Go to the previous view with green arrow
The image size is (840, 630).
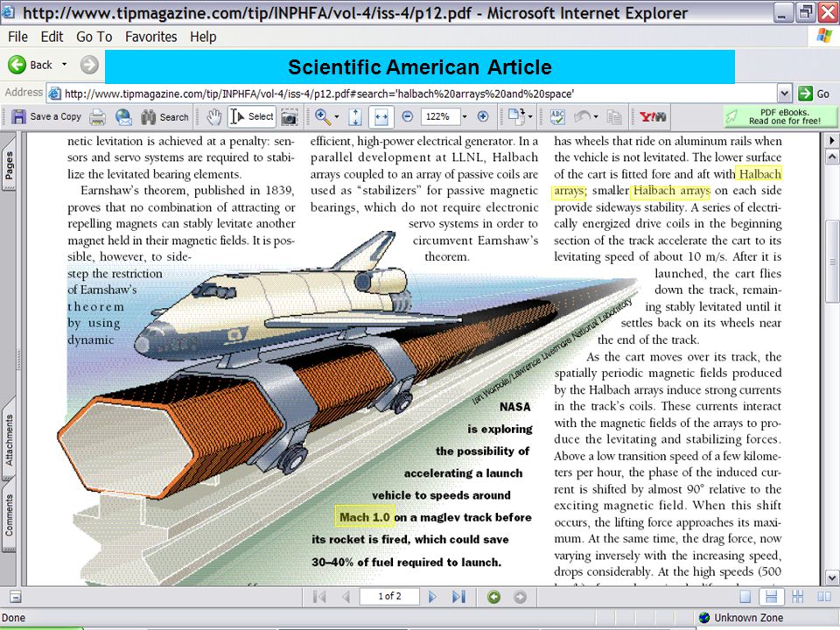[493, 596]
